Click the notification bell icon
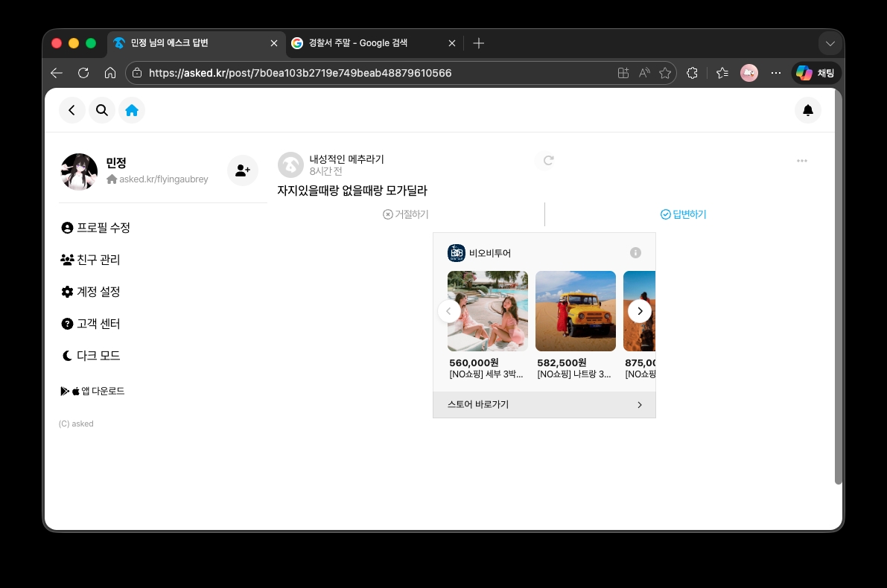This screenshot has width=887, height=588. tap(808, 110)
